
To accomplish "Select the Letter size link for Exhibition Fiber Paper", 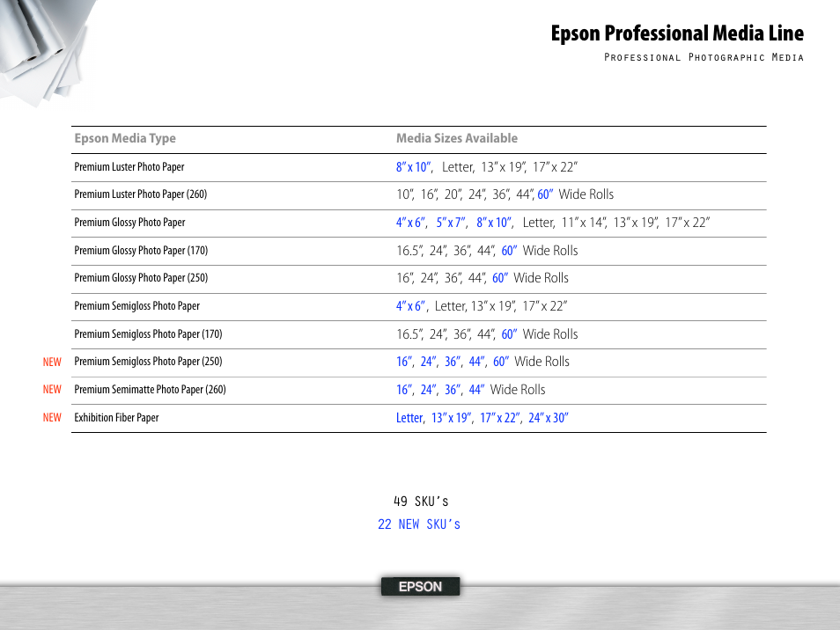I will [409, 417].
